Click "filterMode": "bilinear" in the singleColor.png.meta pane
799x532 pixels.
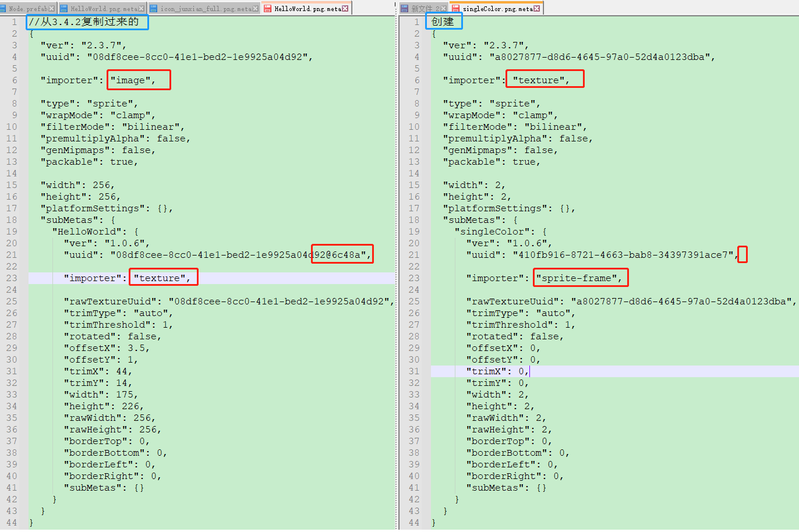pyautogui.click(x=515, y=127)
